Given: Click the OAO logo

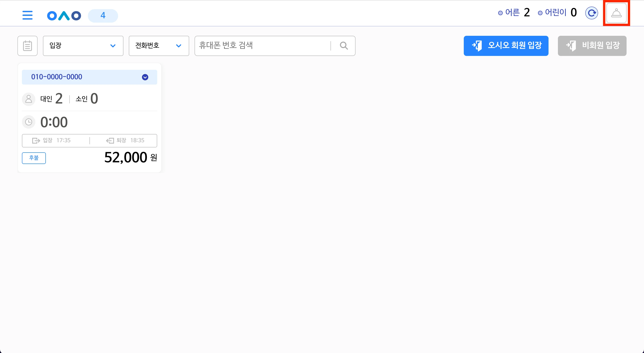Looking at the screenshot, I should point(64,15).
